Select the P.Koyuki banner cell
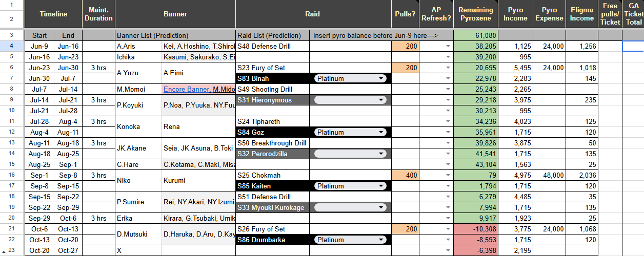 (138, 105)
